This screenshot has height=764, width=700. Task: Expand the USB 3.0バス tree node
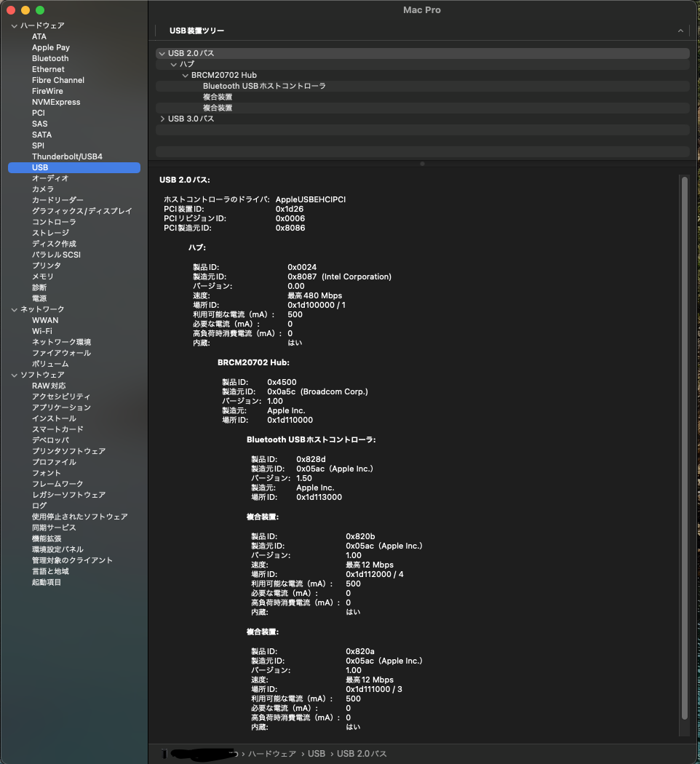click(162, 119)
